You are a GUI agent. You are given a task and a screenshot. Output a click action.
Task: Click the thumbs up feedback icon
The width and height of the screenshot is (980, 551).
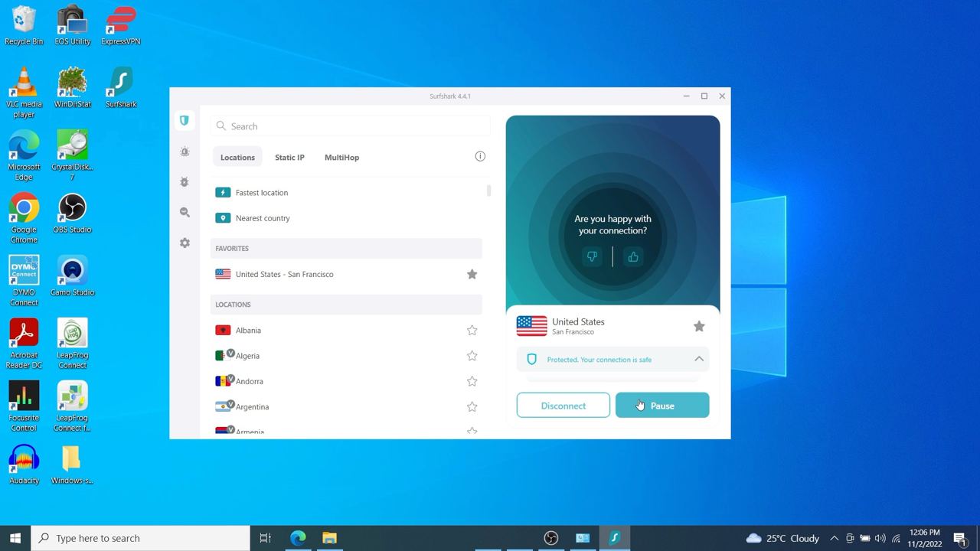633,257
